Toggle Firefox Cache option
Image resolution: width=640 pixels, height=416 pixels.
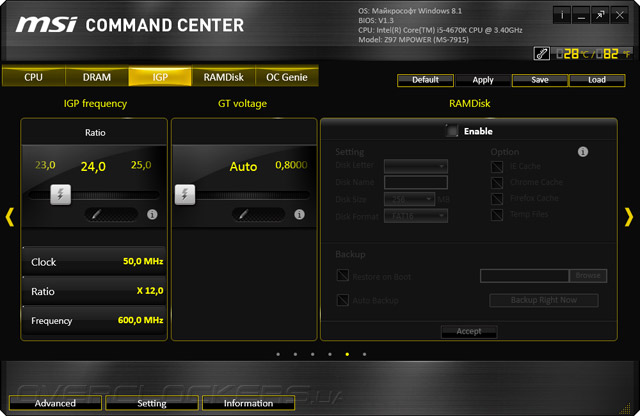tap(497, 199)
